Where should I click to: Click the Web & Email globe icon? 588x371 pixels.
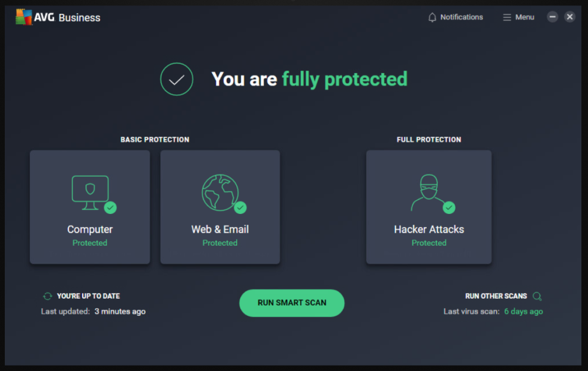click(219, 191)
